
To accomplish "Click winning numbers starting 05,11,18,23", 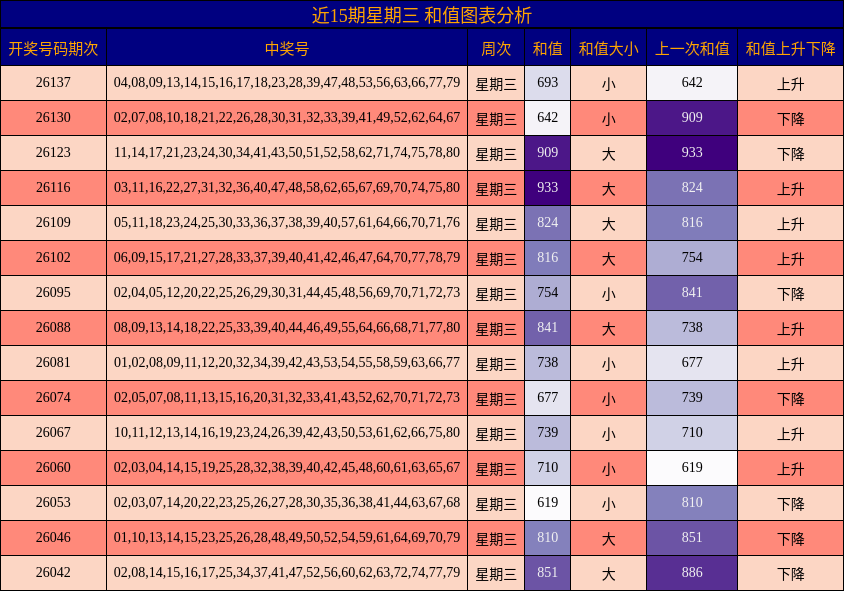I will [x=287, y=222].
